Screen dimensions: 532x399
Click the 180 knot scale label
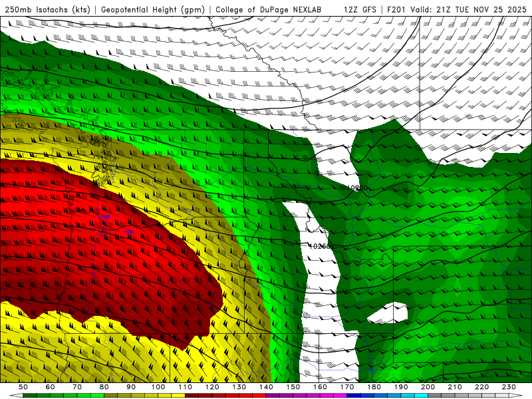point(374,387)
